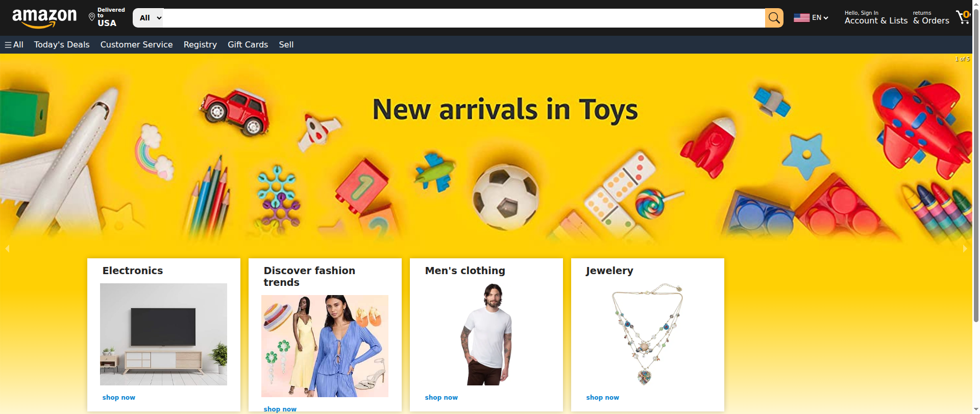Select the Gift Cards nav item
The height and width of the screenshot is (414, 980).
tap(248, 45)
